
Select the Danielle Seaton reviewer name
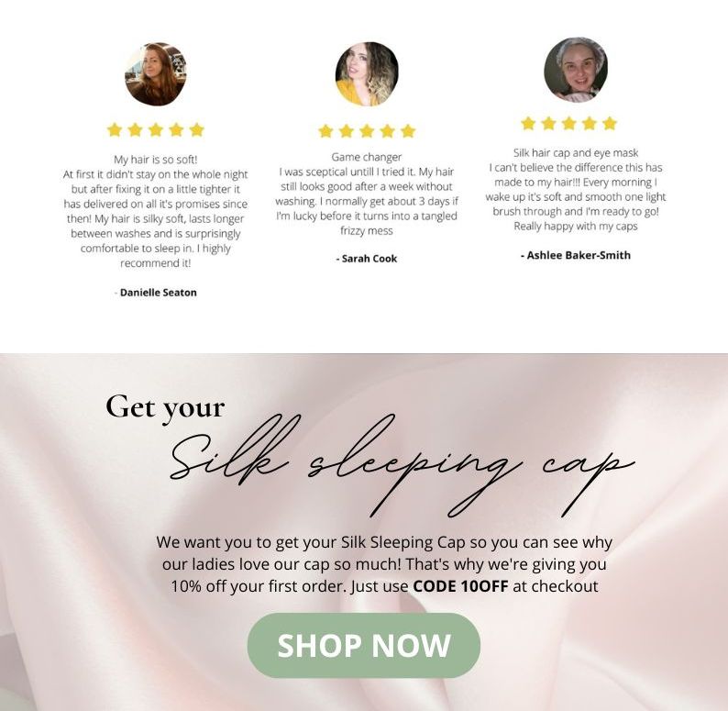click(159, 293)
